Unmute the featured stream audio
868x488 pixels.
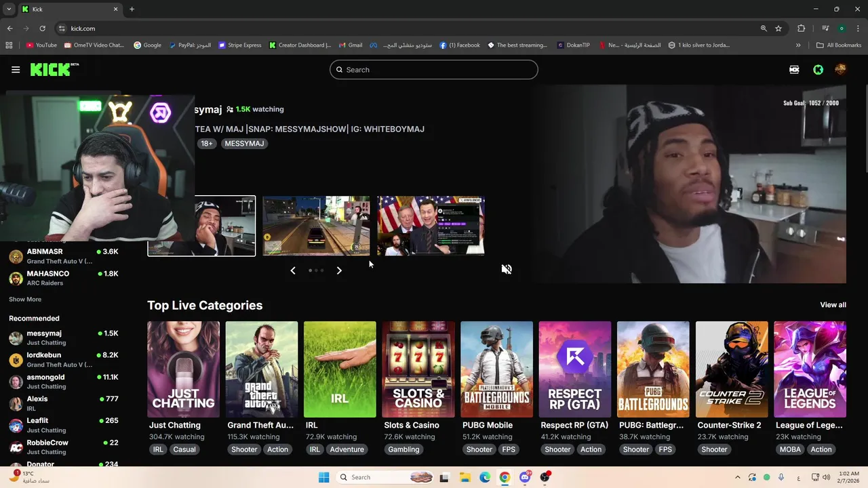(x=507, y=270)
